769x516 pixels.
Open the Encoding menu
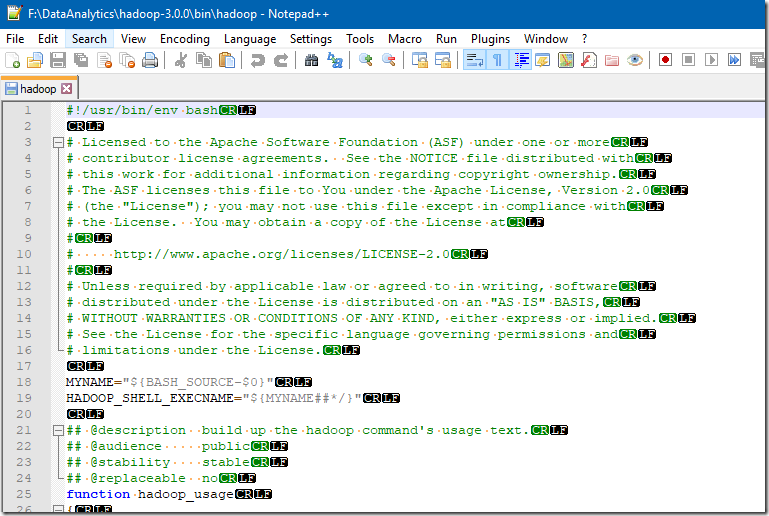185,39
